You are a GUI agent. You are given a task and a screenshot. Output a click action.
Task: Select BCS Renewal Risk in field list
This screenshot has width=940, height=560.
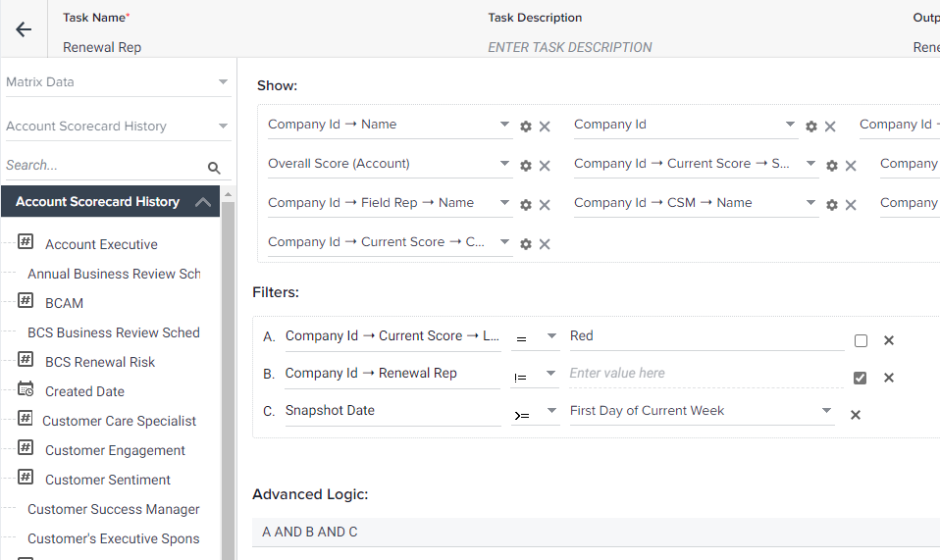100,362
